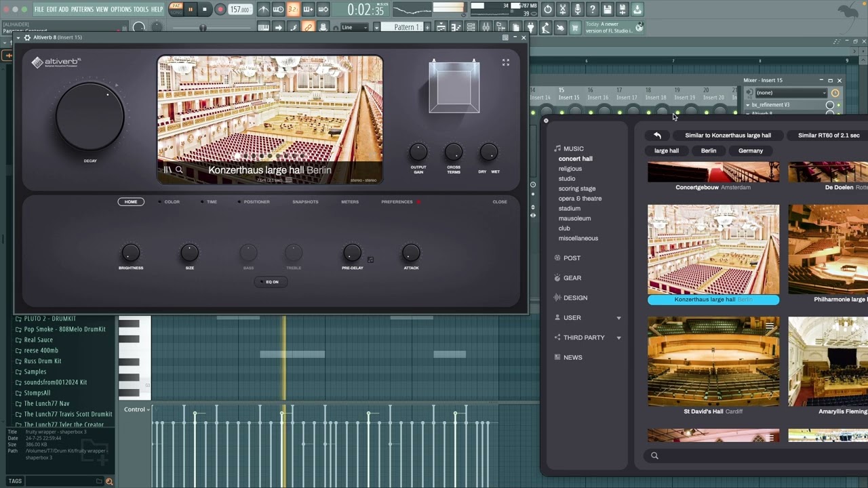Open 'Russ Drum Kit' folder in browser
The height and width of the screenshot is (488, 868).
click(43, 361)
